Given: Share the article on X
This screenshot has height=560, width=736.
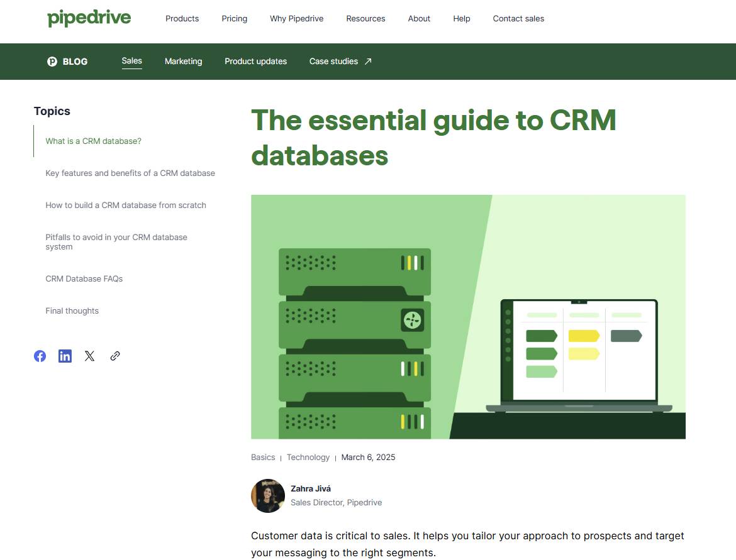Looking at the screenshot, I should 89,356.
